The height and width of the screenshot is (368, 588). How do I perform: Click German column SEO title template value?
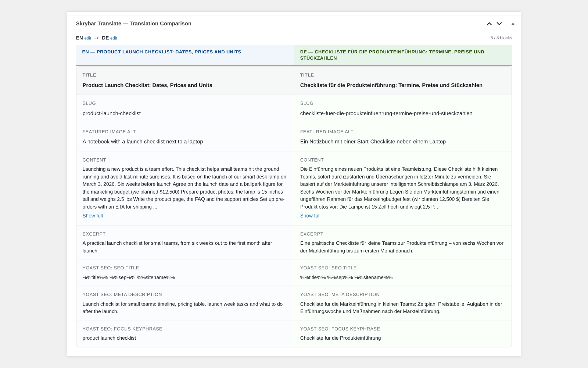346,277
